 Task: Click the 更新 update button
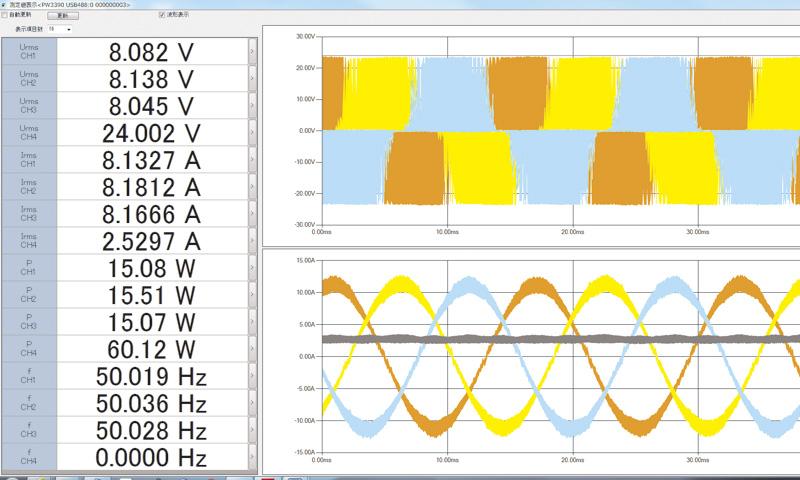[x=64, y=17]
